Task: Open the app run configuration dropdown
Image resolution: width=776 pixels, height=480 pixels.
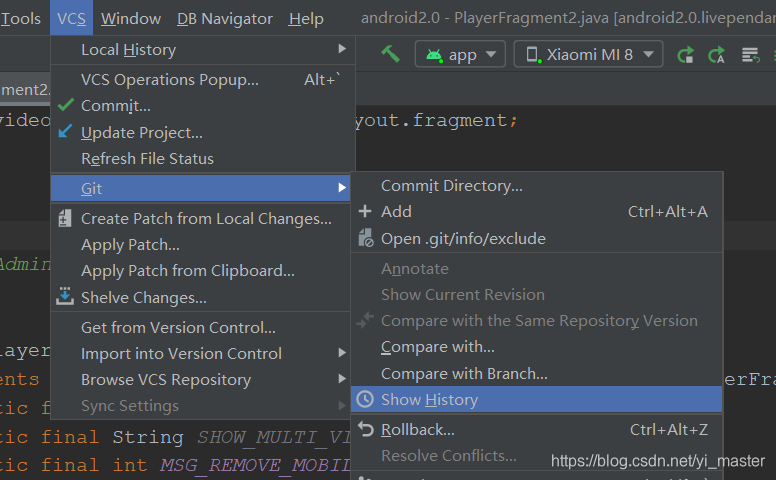Action: coord(460,54)
